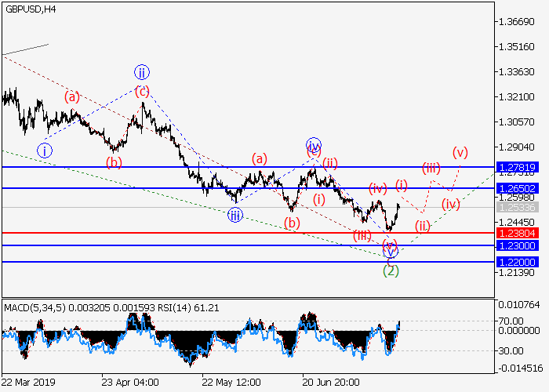This screenshot has height=392, width=549.
Task: Click the 22 Mar 2019 date label
Action: coord(30,382)
